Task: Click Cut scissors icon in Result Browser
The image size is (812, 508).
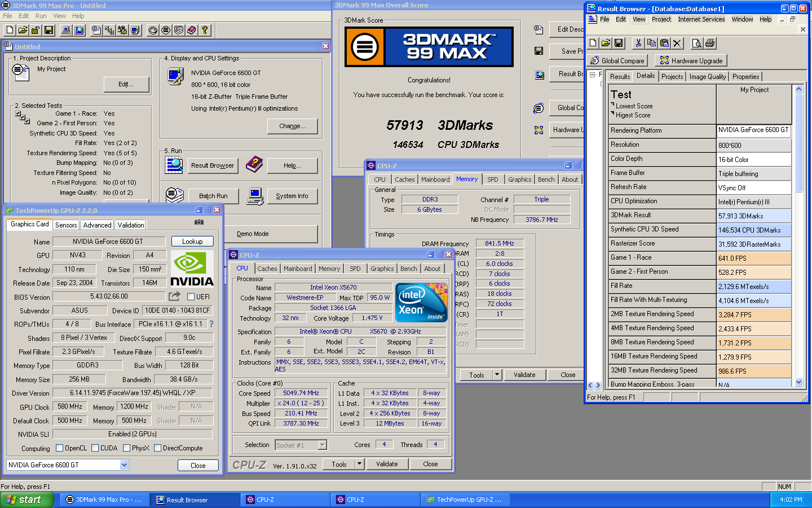Action: click(638, 43)
